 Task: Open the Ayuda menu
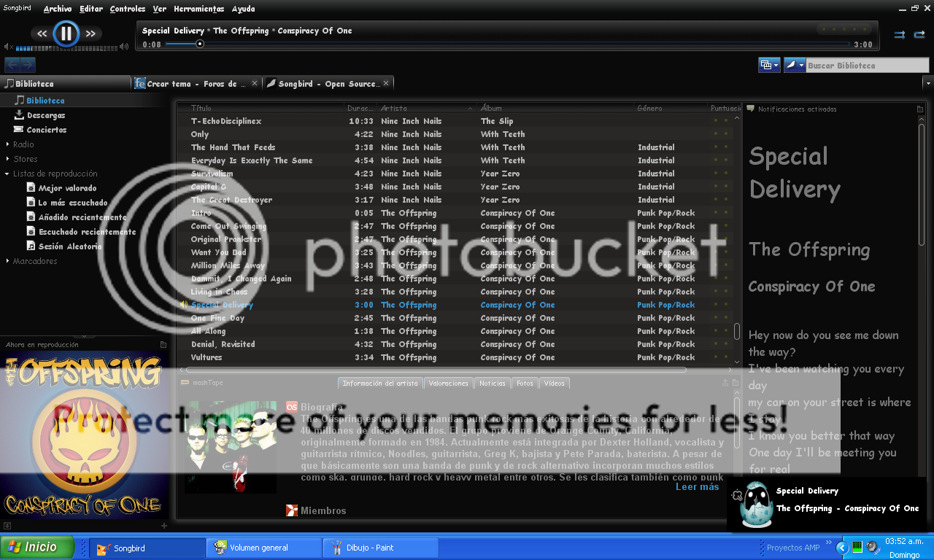click(x=244, y=9)
